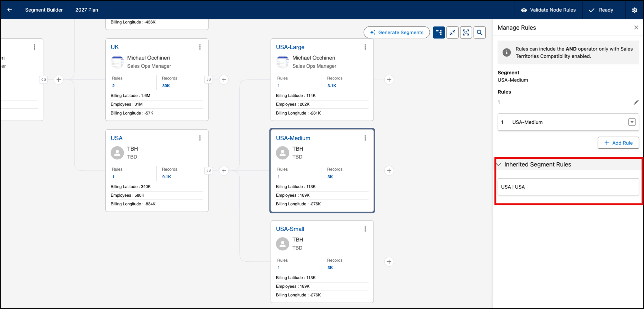The height and width of the screenshot is (309, 644).
Task: Toggle the hierarchy tree view icon
Action: coord(439,33)
